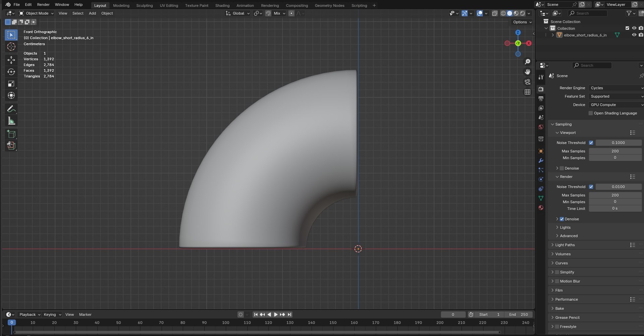This screenshot has height=336, width=644.
Task: Open the Global transform orientation dropdown
Action: (237, 13)
